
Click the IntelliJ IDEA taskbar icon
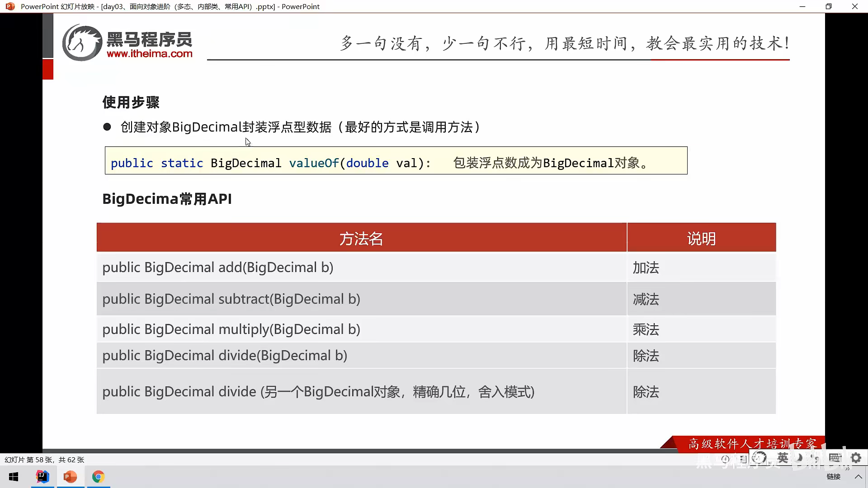pos(42,477)
